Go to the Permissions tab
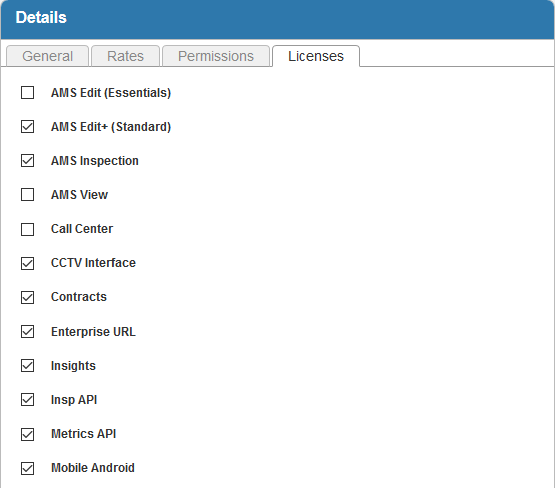 point(216,56)
